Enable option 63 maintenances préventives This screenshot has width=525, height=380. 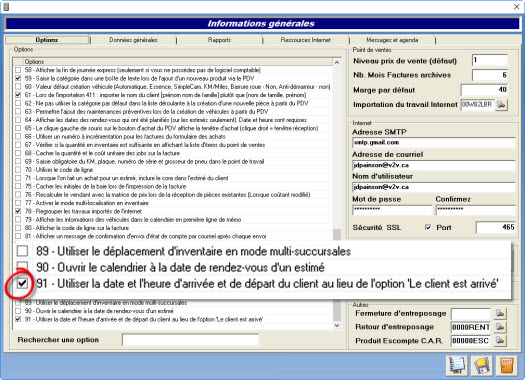[x=18, y=111]
